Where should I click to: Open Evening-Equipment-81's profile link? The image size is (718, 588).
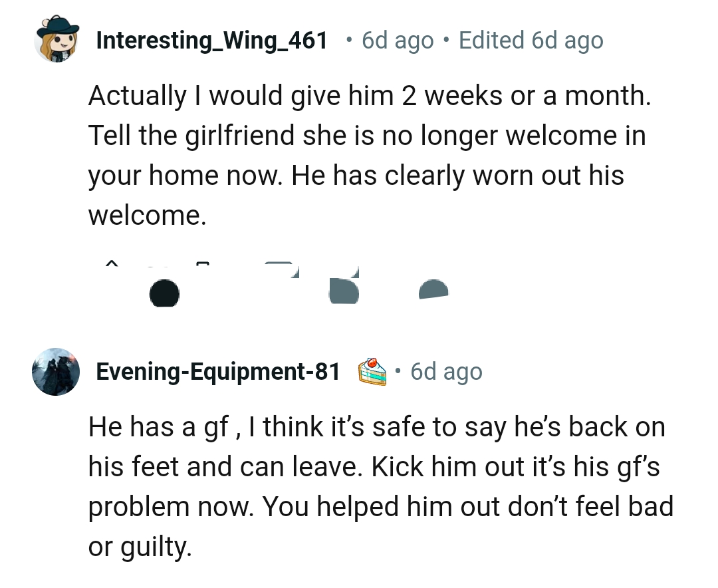(x=219, y=371)
